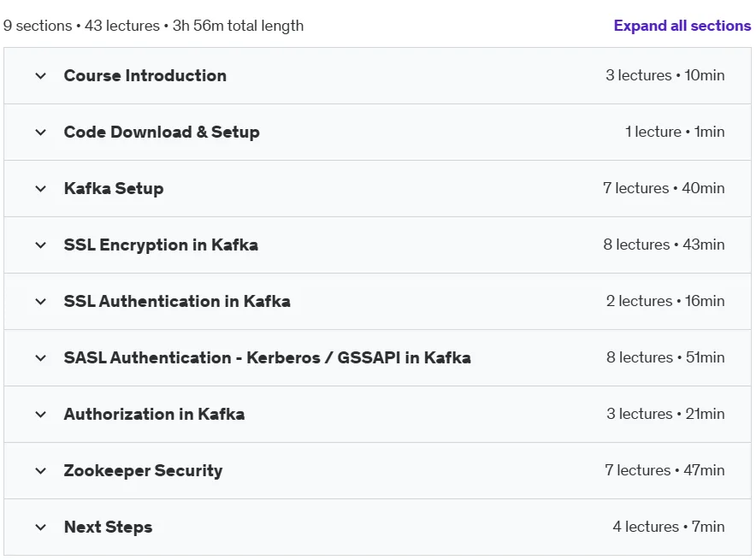Image resolution: width=756 pixels, height=560 pixels.
Task: Click '3 lectures • 10min' text
Action: (664, 75)
